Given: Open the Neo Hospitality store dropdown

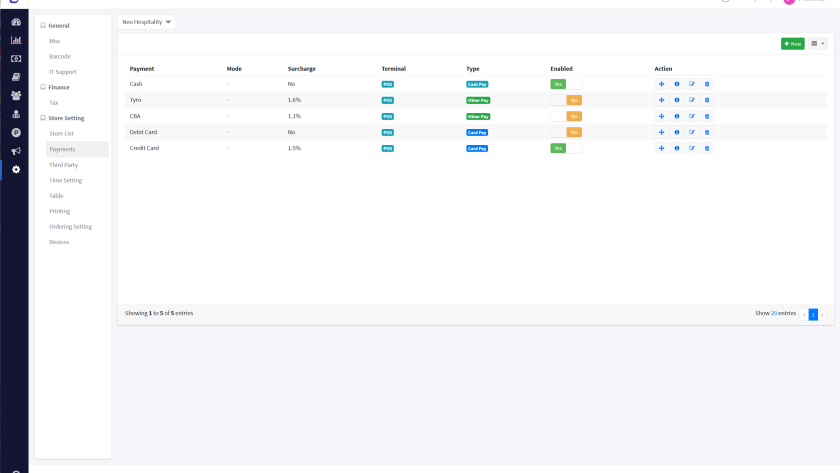Looking at the screenshot, I should pyautogui.click(x=147, y=21).
